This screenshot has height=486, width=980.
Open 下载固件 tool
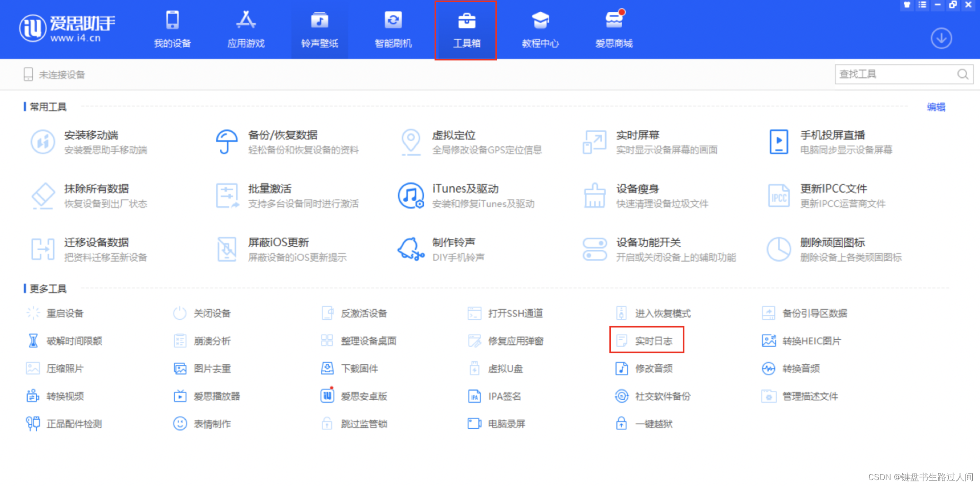(x=349, y=368)
